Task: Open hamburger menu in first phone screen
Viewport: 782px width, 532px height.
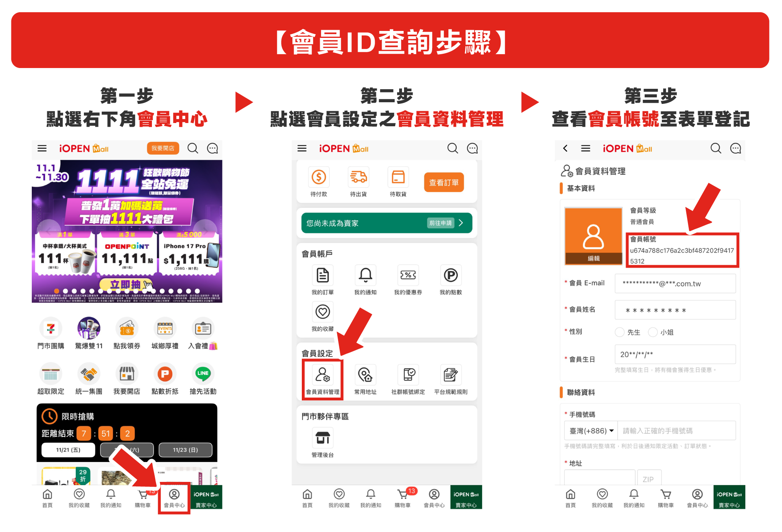Action: [42, 148]
